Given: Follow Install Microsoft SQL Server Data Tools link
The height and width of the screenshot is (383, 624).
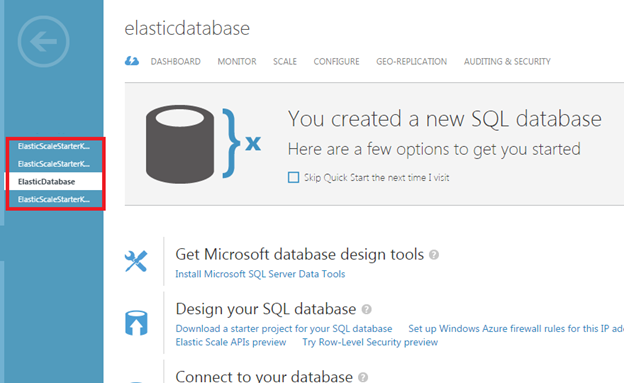Looking at the screenshot, I should pos(260,274).
